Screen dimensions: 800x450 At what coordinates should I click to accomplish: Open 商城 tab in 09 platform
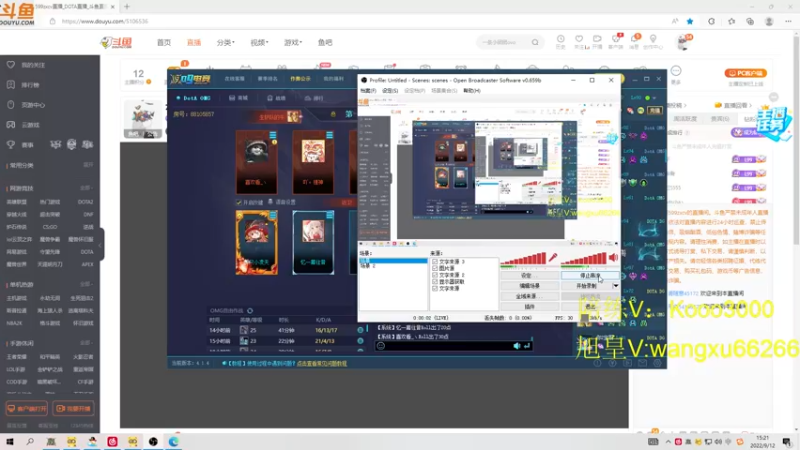tap(239, 98)
